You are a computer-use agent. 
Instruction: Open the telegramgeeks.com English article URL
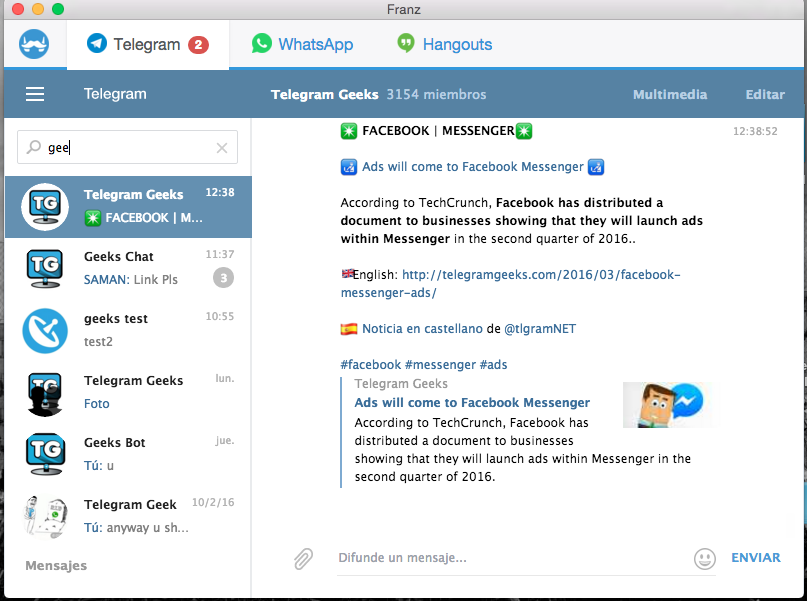(x=511, y=284)
